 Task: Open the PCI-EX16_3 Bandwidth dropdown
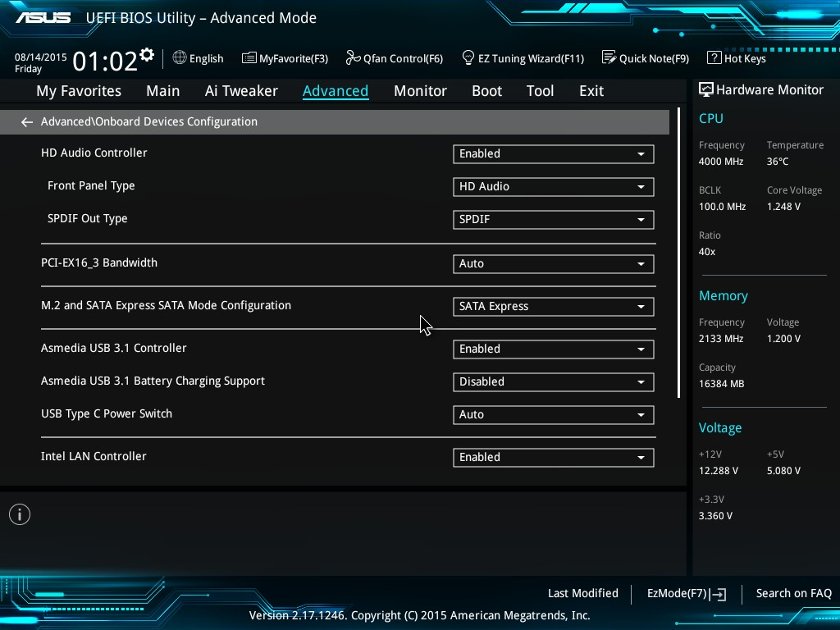[x=553, y=263]
